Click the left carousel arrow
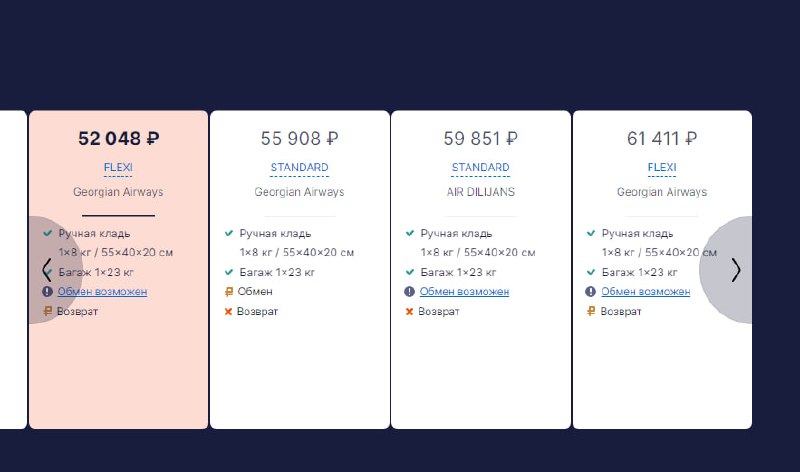The image size is (800, 472). pyautogui.click(x=46, y=270)
